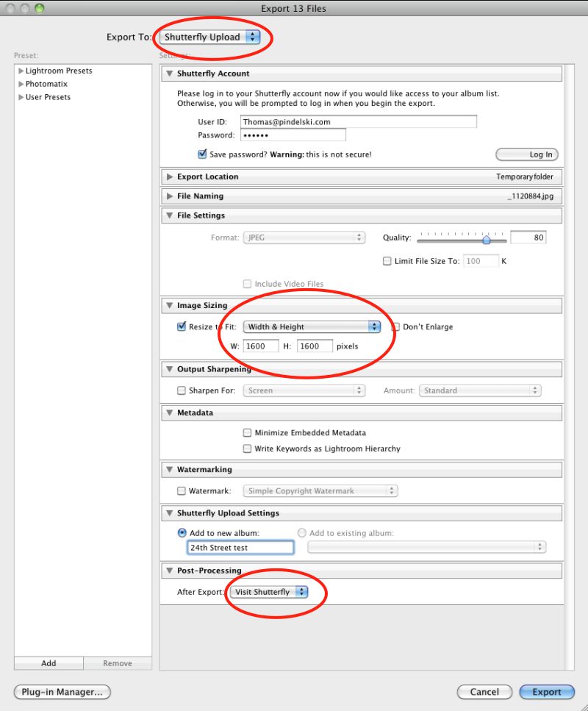Open the Format JPEG dropdown

[x=304, y=237]
